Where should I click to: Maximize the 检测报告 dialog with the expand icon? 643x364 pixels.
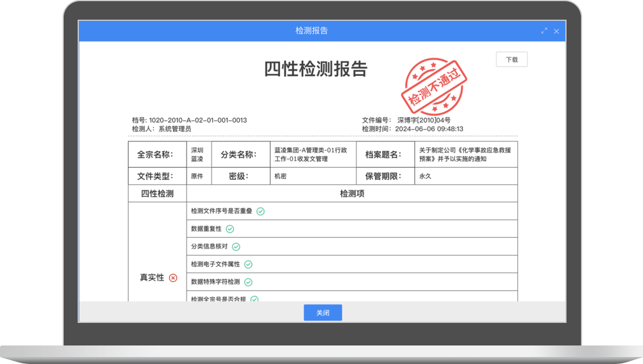coord(544,31)
